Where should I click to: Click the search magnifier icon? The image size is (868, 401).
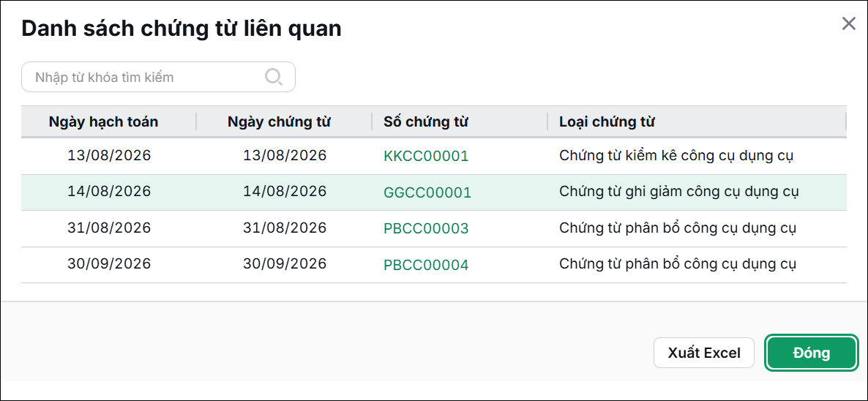pos(274,77)
